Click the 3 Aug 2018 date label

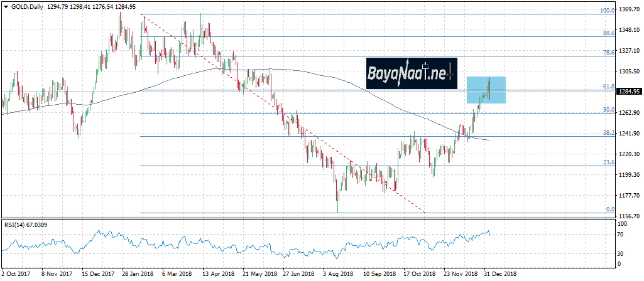point(338,274)
